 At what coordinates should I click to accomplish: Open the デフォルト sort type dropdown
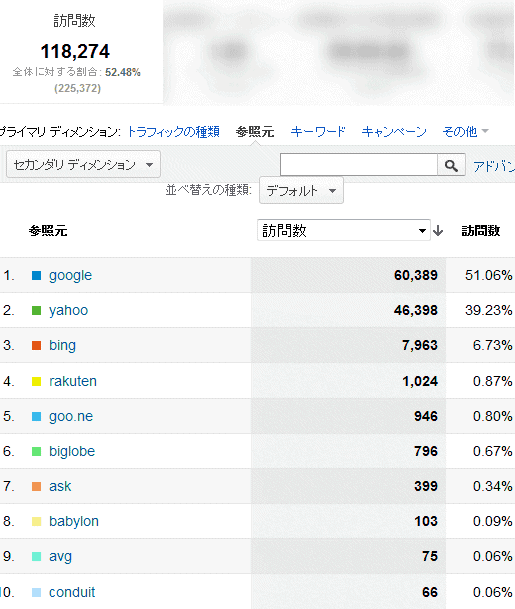click(x=301, y=190)
